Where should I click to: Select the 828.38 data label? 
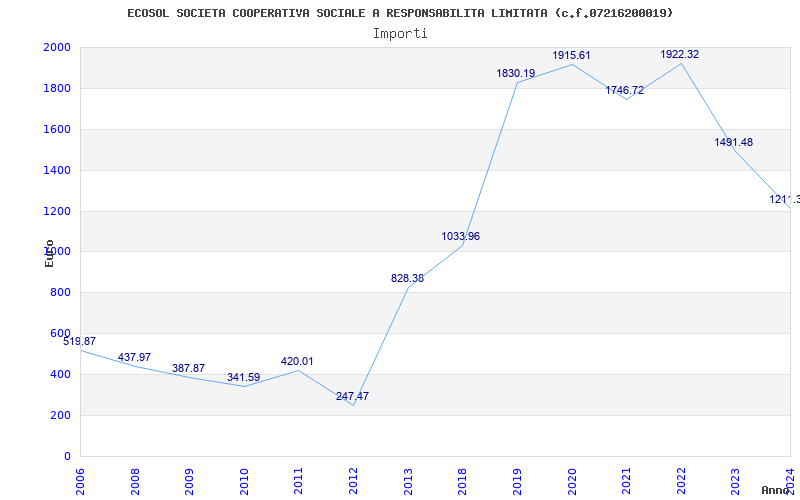pos(407,279)
